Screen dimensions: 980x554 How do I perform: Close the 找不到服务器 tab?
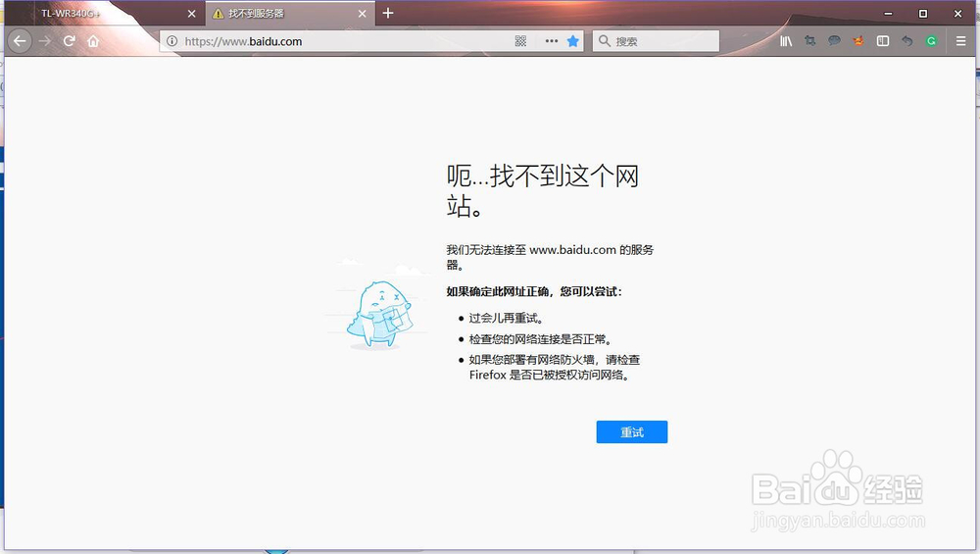(362, 13)
